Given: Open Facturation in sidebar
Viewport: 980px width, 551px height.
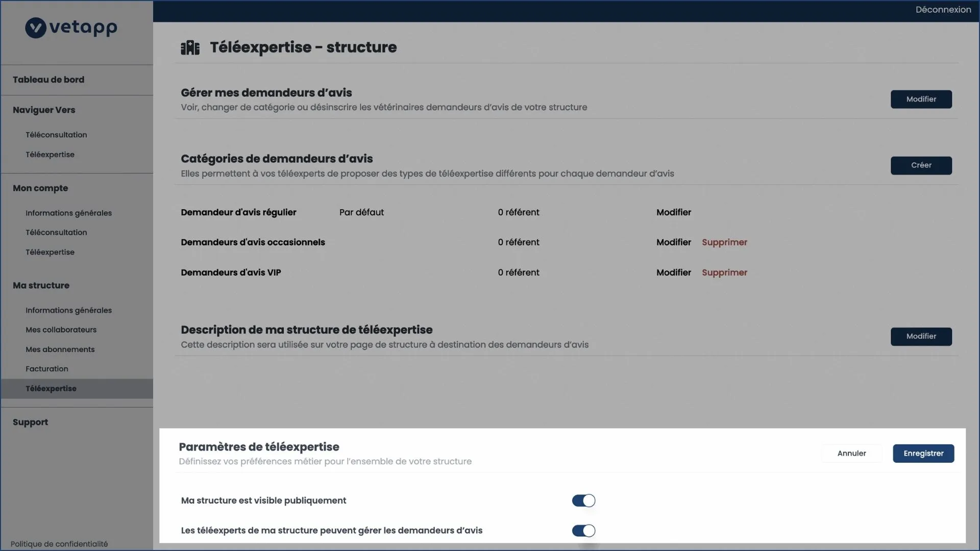Looking at the screenshot, I should pos(46,369).
